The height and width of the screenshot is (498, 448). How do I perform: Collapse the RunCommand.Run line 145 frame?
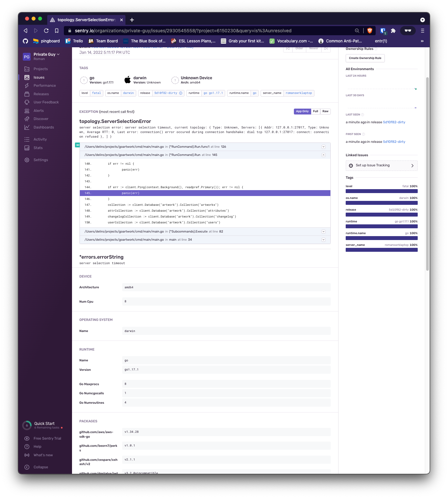click(x=324, y=155)
